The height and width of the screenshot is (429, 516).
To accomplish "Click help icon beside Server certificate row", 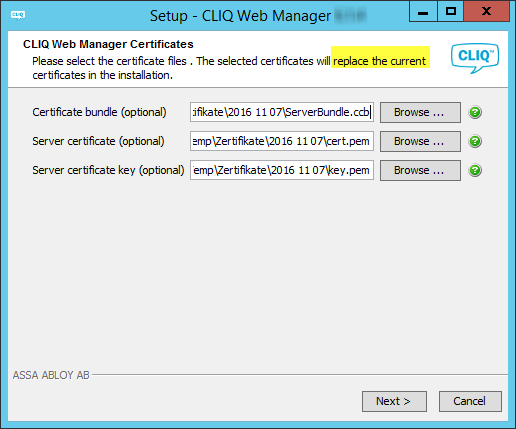I will (x=475, y=141).
